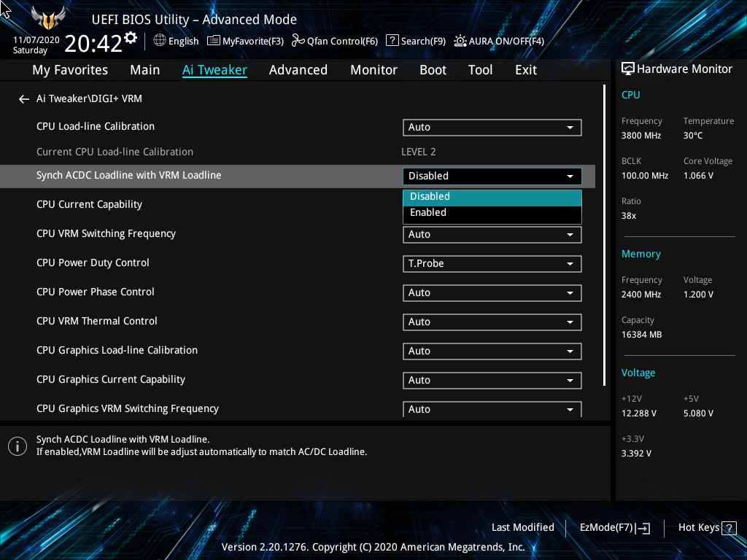Click the 11/07/2020 date text
The height and width of the screenshot is (560, 747).
pyautogui.click(x=36, y=40)
